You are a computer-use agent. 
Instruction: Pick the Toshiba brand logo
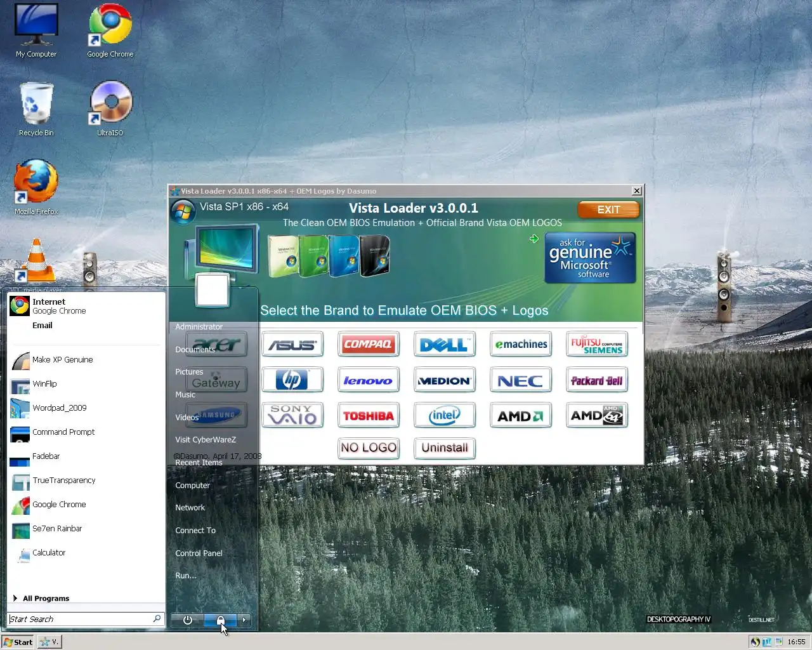[x=368, y=416]
